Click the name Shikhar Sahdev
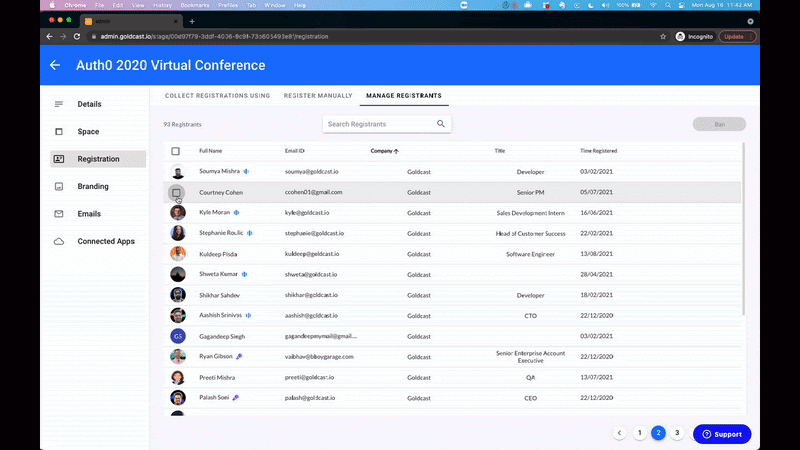This screenshot has width=800, height=450. click(x=219, y=295)
